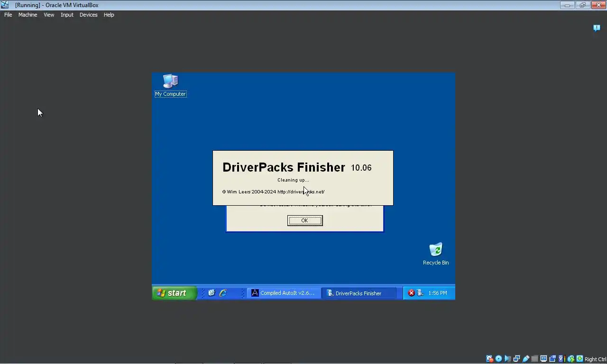607x364 pixels.
Task: Open the Devices menu
Action: pos(88,15)
